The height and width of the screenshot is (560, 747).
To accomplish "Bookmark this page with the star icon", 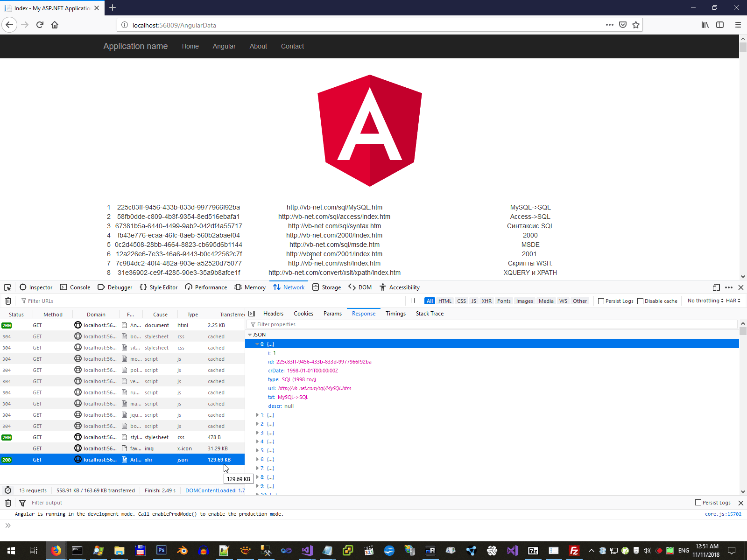I will [636, 25].
